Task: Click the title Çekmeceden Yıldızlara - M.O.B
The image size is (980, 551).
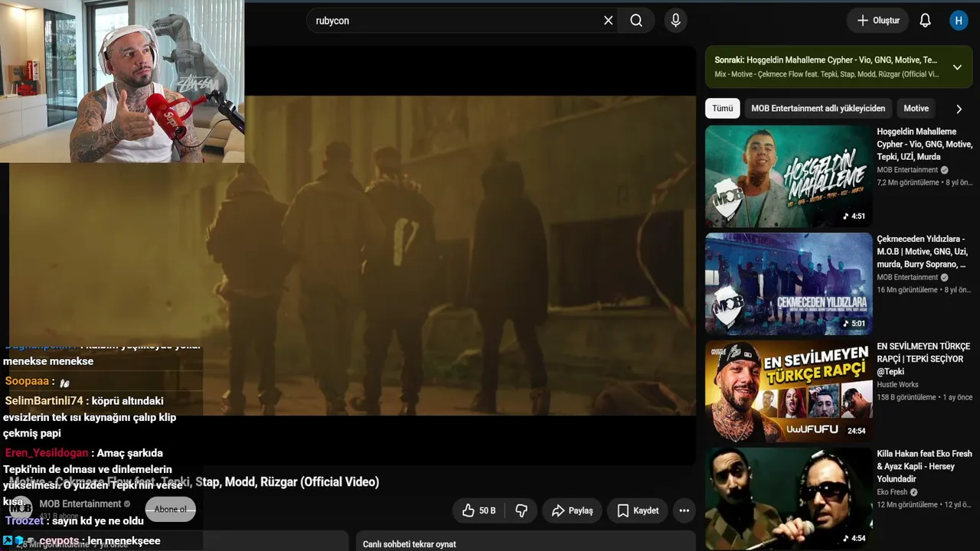Action: click(x=923, y=252)
